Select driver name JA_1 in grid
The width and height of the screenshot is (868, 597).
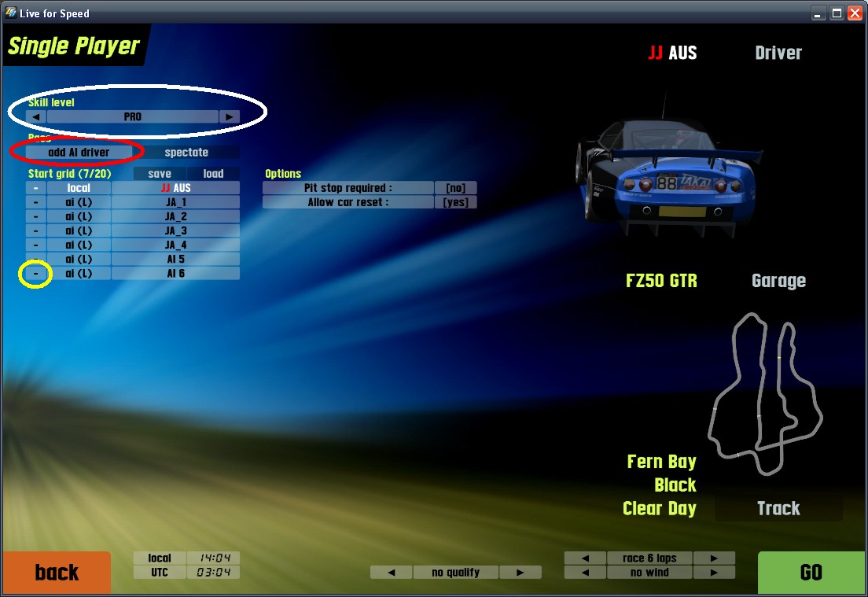click(175, 203)
